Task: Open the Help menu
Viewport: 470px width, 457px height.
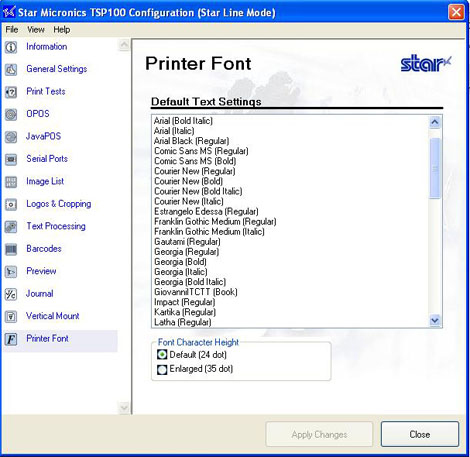Action: (62, 30)
